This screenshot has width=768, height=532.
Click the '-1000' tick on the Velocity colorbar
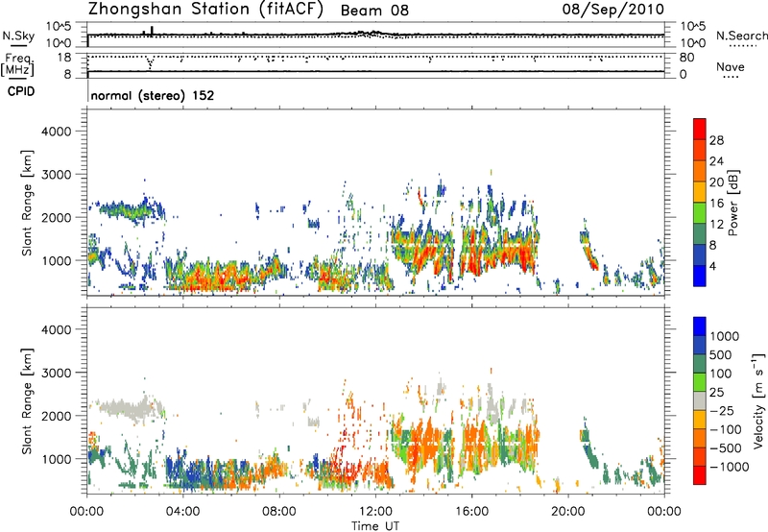tap(729, 467)
